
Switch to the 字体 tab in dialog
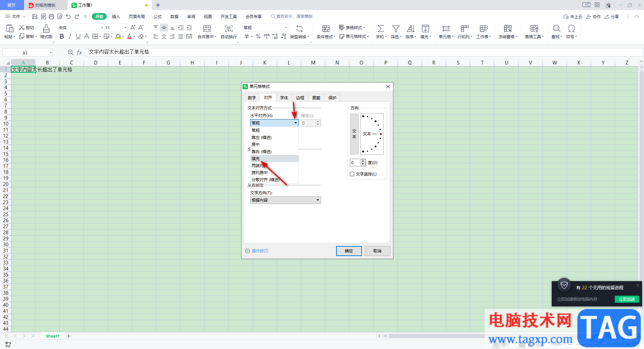click(x=284, y=98)
